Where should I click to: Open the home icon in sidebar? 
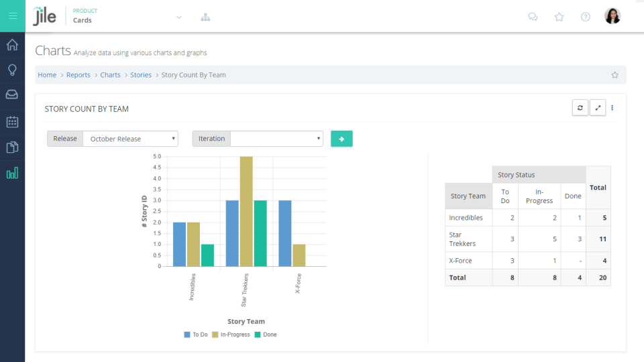click(12, 44)
